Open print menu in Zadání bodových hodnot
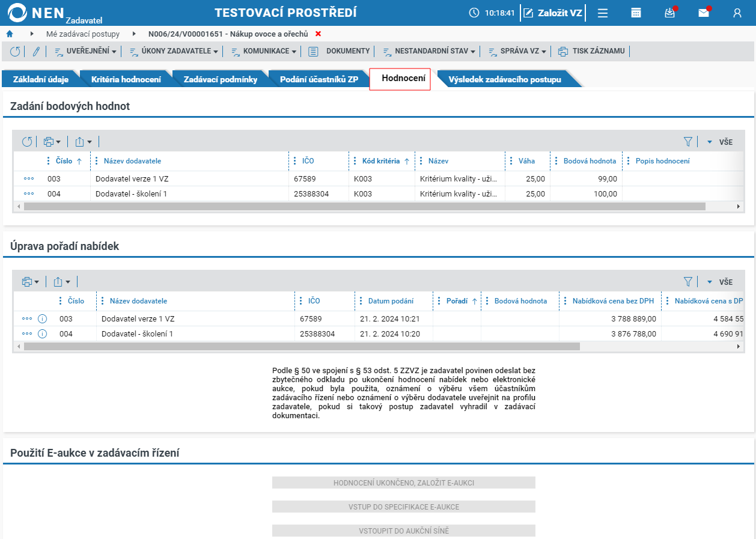756x539 pixels. click(x=52, y=142)
